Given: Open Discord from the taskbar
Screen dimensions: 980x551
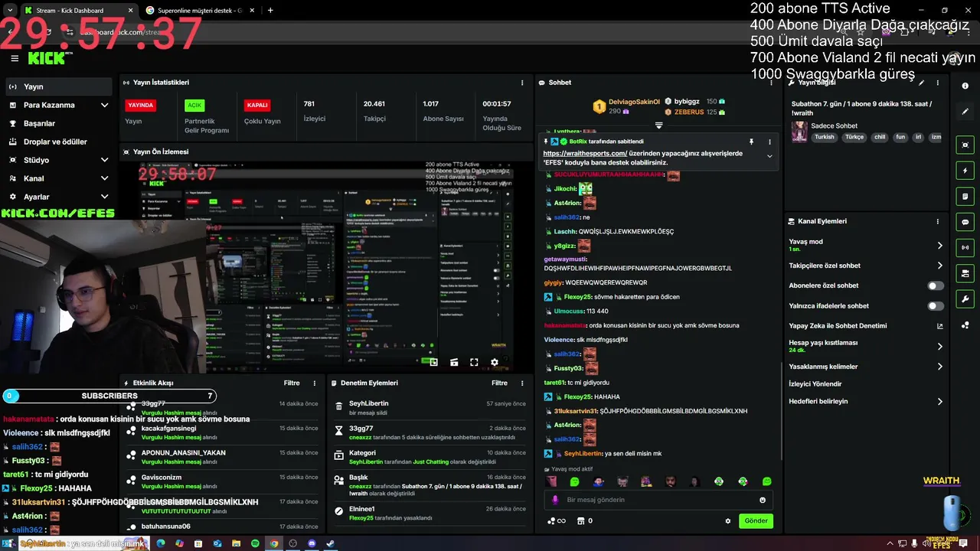Looking at the screenshot, I should [x=312, y=543].
